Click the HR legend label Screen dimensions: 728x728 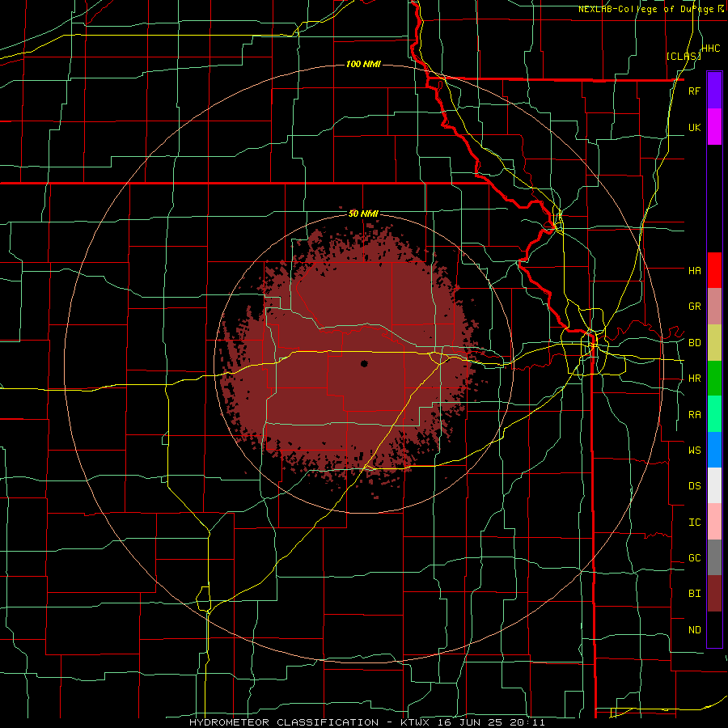pyautogui.click(x=694, y=379)
